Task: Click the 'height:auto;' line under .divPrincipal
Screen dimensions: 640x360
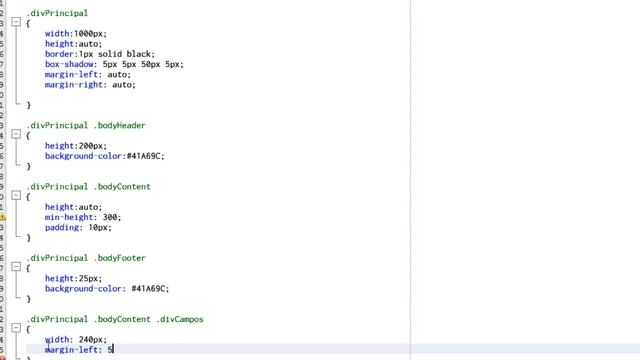Action: point(73,44)
